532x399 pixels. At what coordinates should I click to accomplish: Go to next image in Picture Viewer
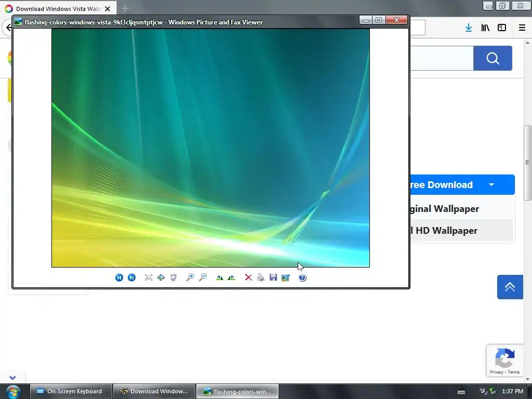click(131, 277)
